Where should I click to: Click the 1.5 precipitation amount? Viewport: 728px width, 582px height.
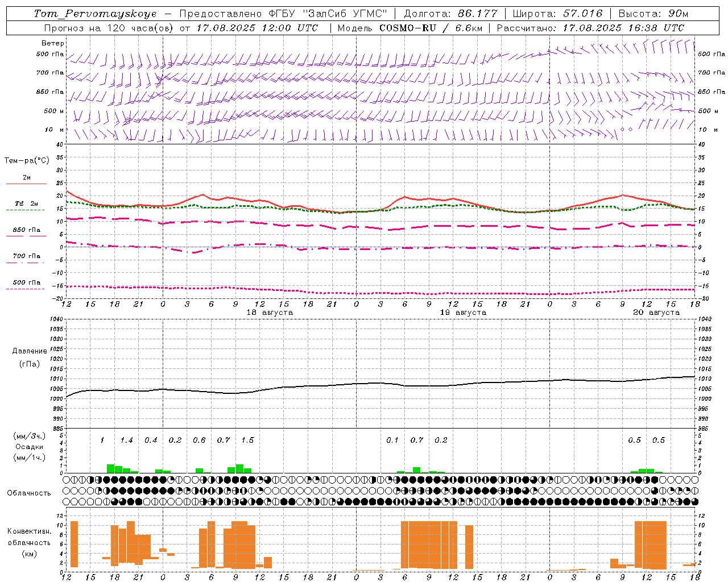[247, 440]
